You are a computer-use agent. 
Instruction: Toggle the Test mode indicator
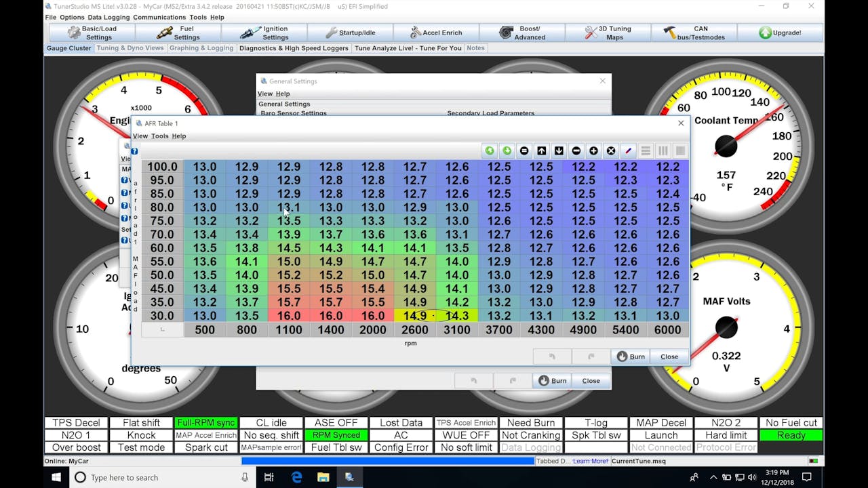tap(140, 447)
